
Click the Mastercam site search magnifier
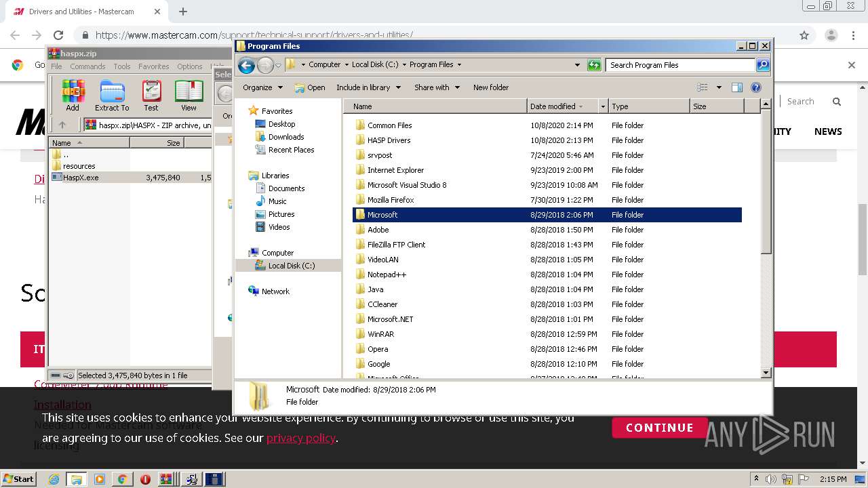click(x=837, y=102)
